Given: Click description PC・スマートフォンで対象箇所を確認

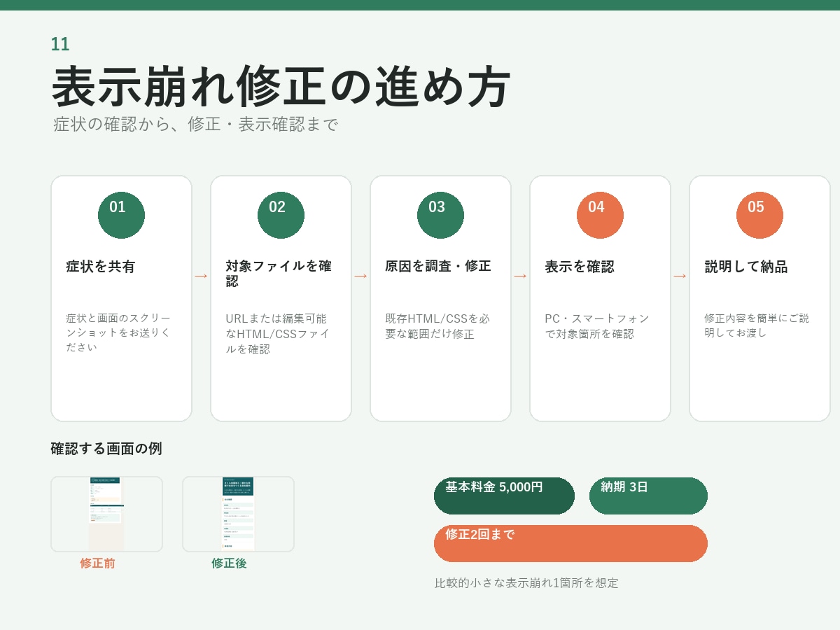Looking at the screenshot, I should coord(597,326).
